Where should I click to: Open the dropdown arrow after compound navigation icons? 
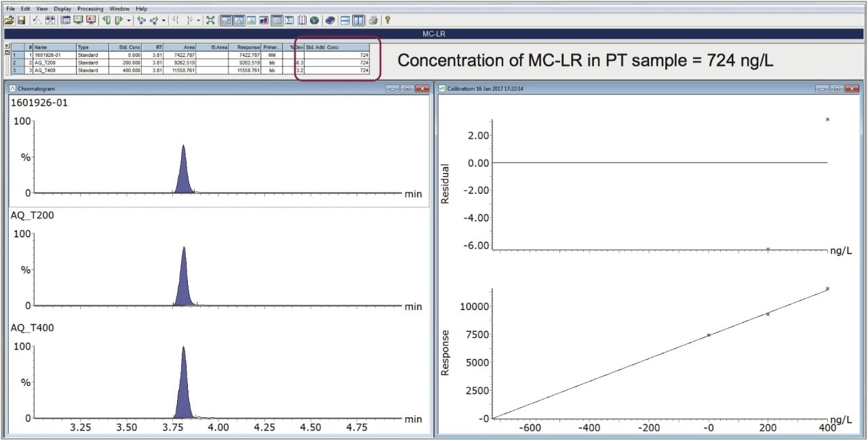(x=163, y=20)
